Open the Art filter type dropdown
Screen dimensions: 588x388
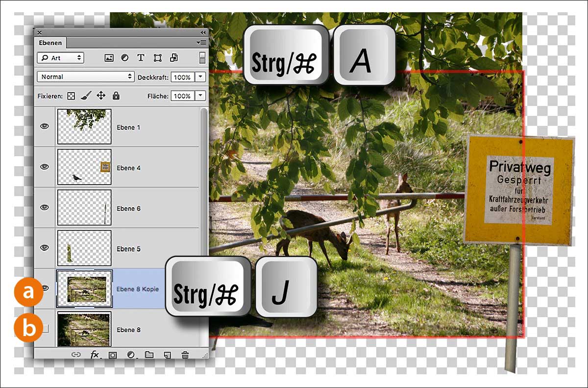[x=60, y=58]
